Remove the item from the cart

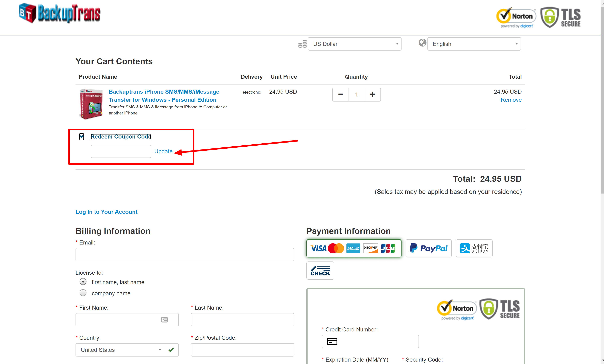511,100
